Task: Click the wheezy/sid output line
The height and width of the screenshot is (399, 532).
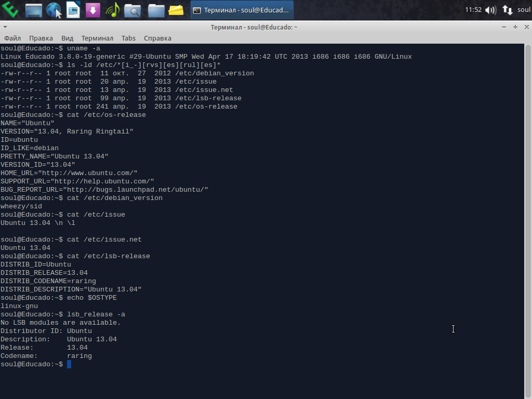Action: 21,206
